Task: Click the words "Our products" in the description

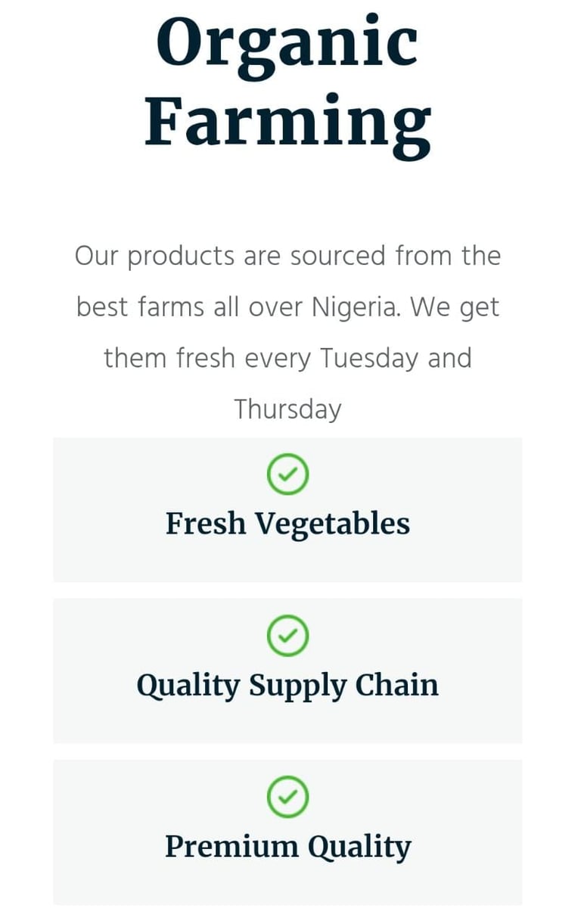Action: 154,257
